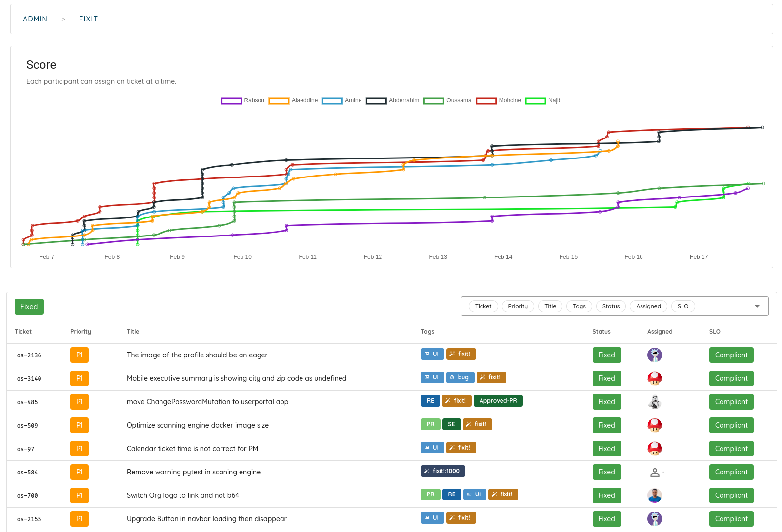Click the green Fixed filter button
Image resolution: width=782 pixels, height=532 pixels.
coord(29,307)
